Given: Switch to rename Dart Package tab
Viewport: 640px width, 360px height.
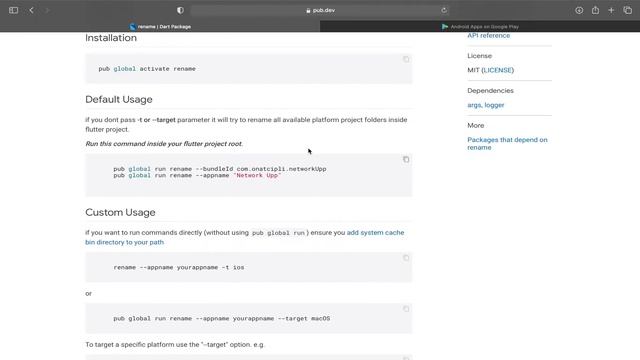Looking at the screenshot, I should point(160,27).
